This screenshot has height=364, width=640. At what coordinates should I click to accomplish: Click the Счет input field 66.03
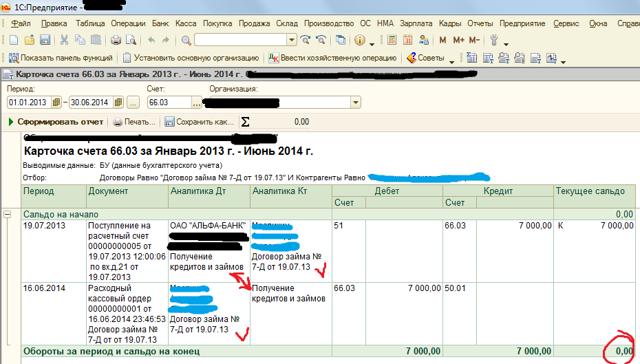coord(169,103)
